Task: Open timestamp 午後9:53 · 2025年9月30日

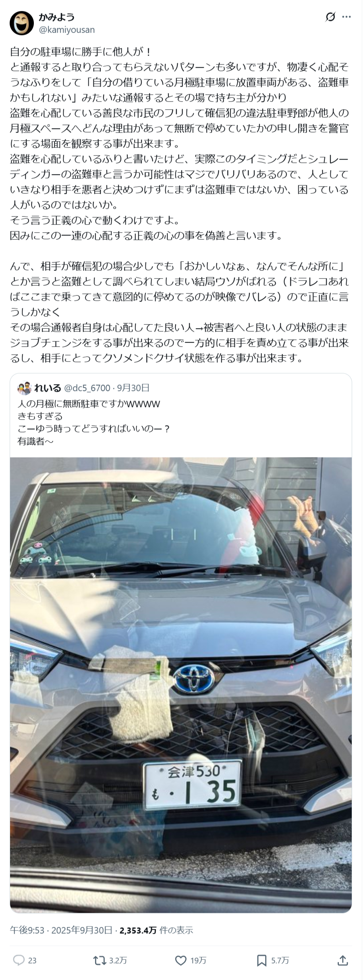Action: pyautogui.click(x=61, y=930)
